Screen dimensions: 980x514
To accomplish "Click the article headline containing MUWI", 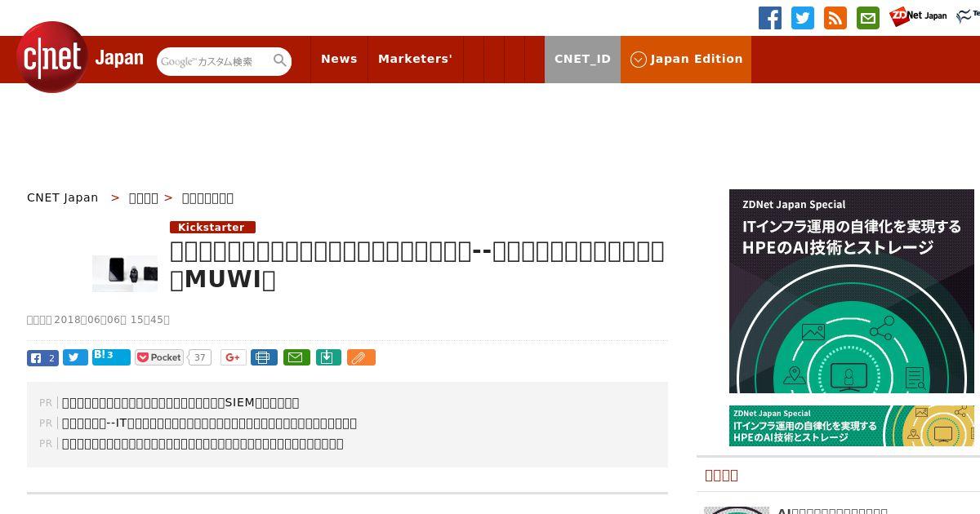I will pos(416,265).
